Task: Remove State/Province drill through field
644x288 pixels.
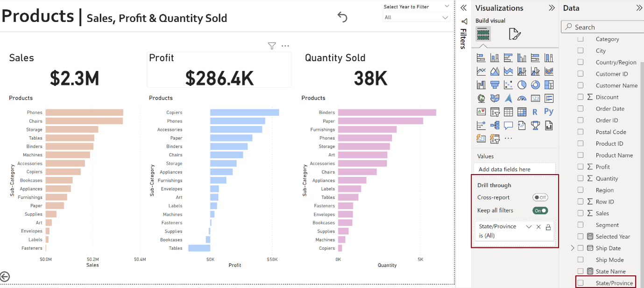Action: tap(538, 227)
